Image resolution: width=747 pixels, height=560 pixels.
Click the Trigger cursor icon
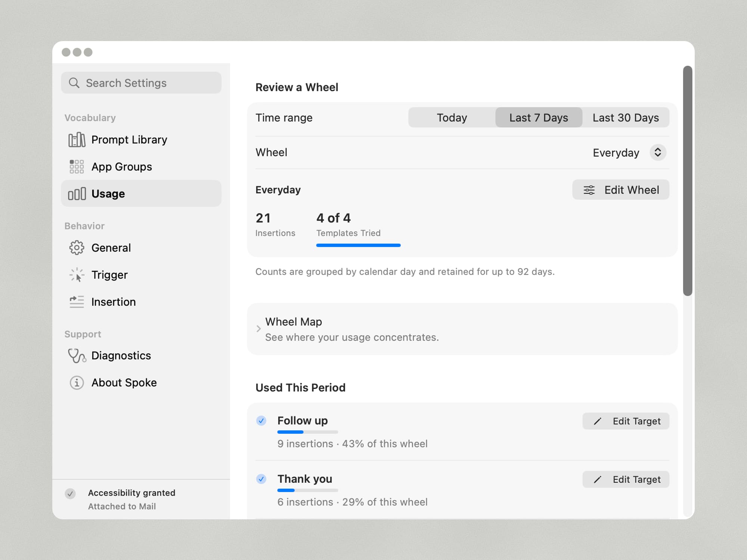tap(77, 275)
